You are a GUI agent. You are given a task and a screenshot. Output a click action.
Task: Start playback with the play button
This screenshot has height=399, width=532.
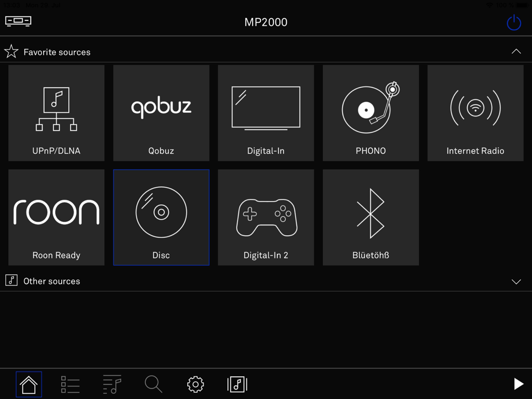[x=518, y=384]
